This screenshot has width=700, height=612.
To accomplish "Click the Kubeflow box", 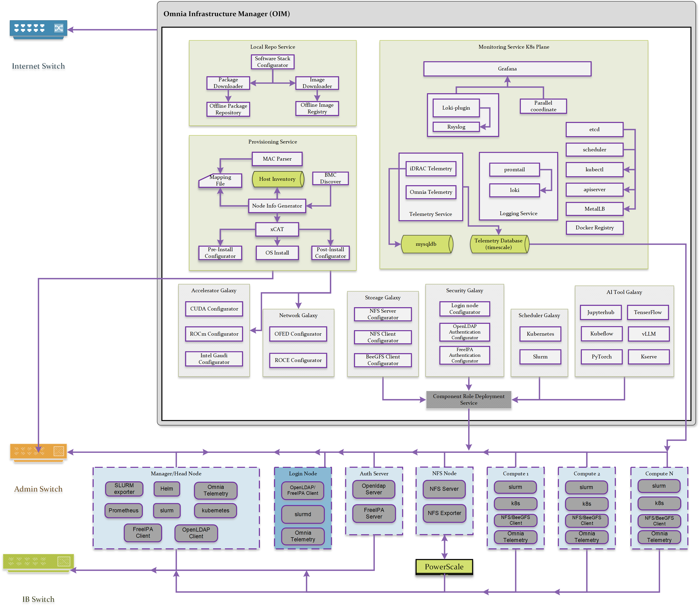I will 602,334.
